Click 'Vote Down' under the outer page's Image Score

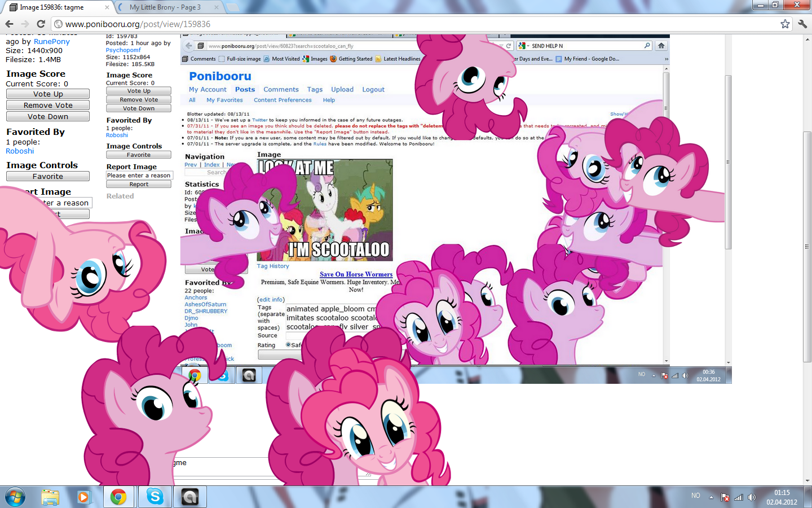click(x=48, y=116)
